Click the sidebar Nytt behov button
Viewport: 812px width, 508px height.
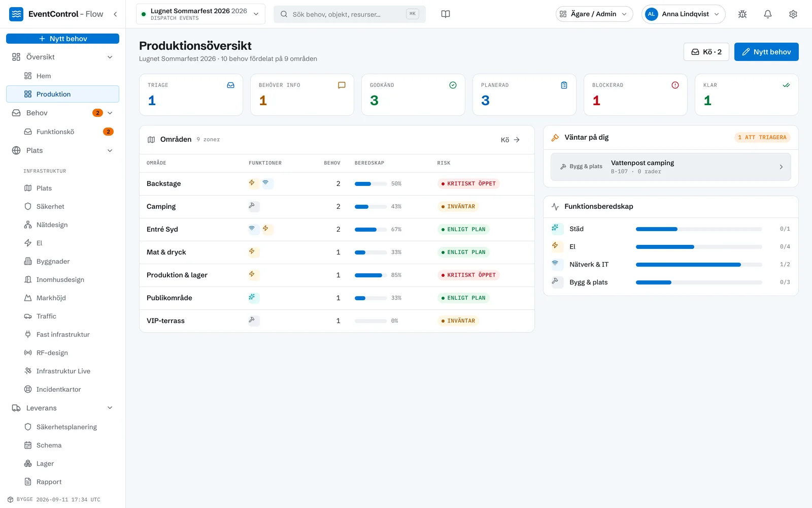(x=62, y=39)
